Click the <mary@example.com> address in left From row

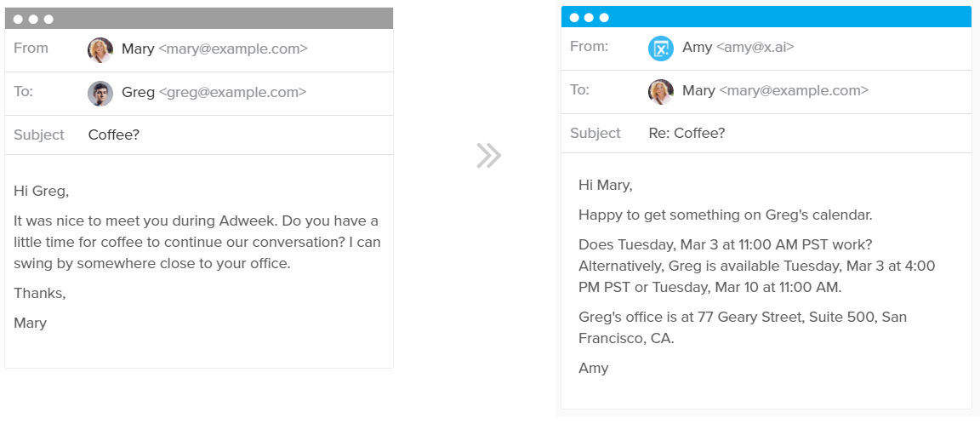pyautogui.click(x=233, y=49)
